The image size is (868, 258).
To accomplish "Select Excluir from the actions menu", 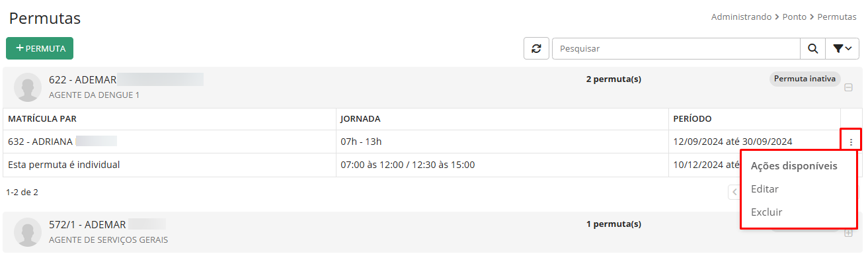I will 767,212.
